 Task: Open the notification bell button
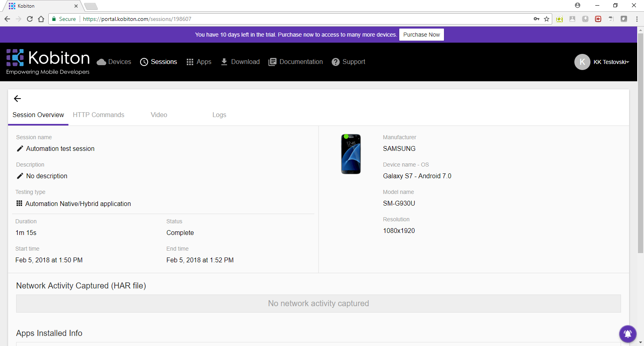[x=627, y=334]
